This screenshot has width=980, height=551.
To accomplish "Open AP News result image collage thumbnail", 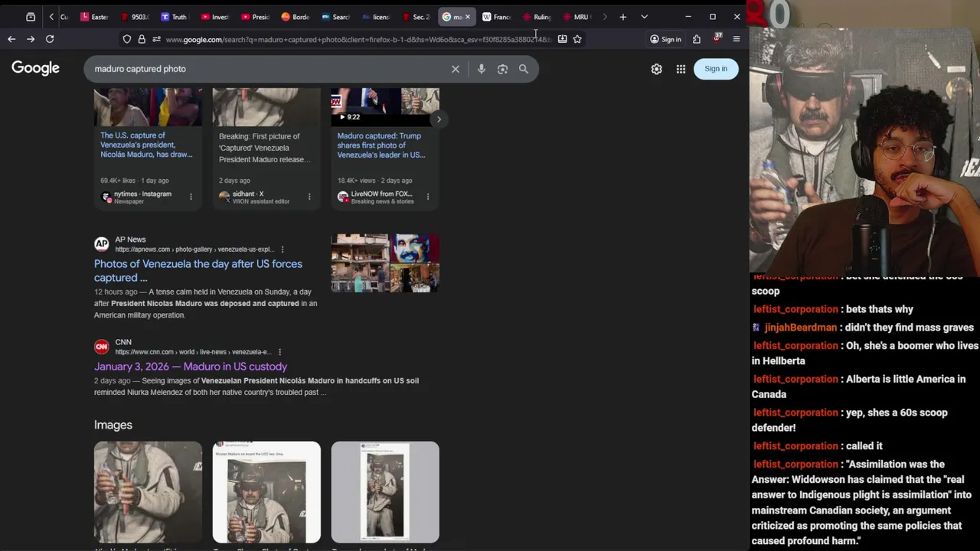I will point(385,263).
